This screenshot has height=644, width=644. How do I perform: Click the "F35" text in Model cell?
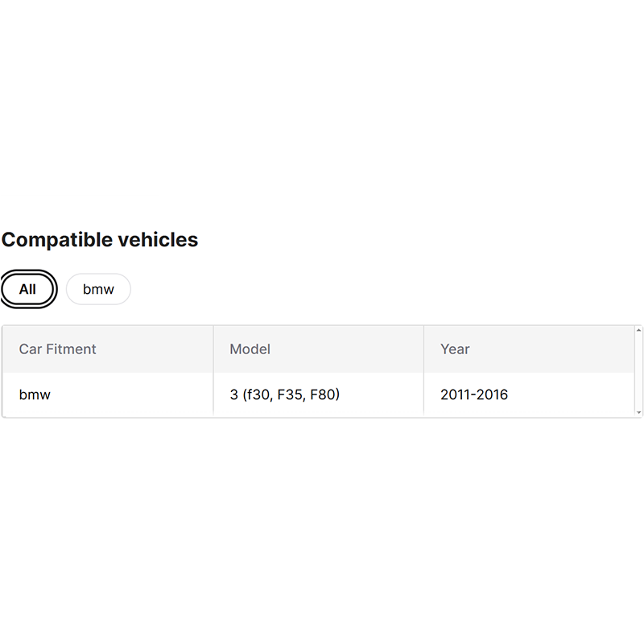290,394
